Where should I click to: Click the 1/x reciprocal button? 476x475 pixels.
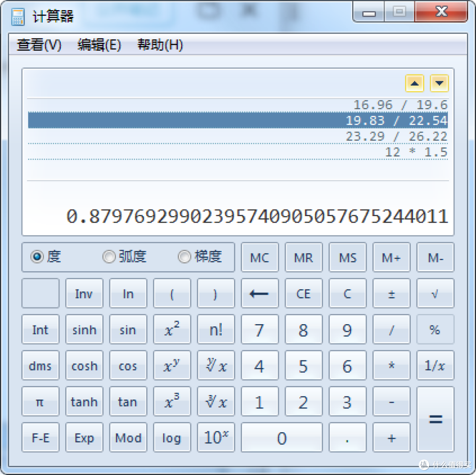pos(435,365)
